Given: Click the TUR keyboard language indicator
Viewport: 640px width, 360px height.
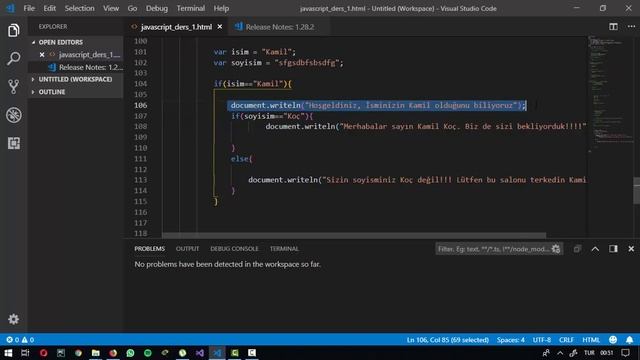Looking at the screenshot, I should coord(589,353).
